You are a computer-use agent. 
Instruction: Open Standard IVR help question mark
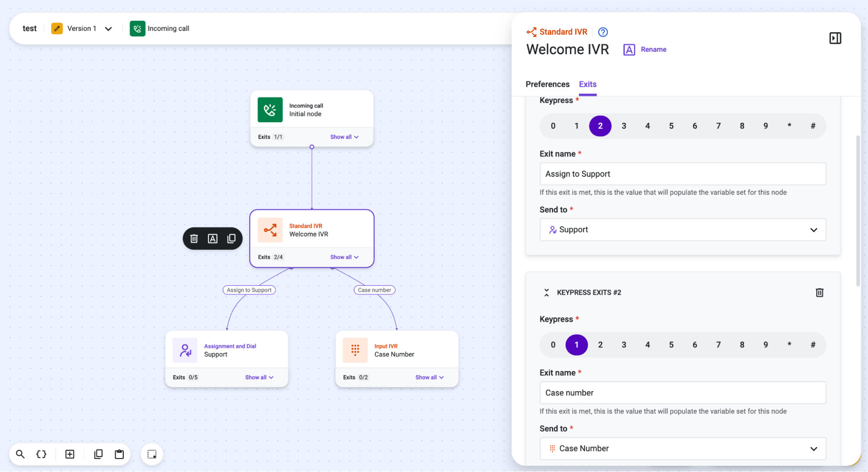point(603,32)
